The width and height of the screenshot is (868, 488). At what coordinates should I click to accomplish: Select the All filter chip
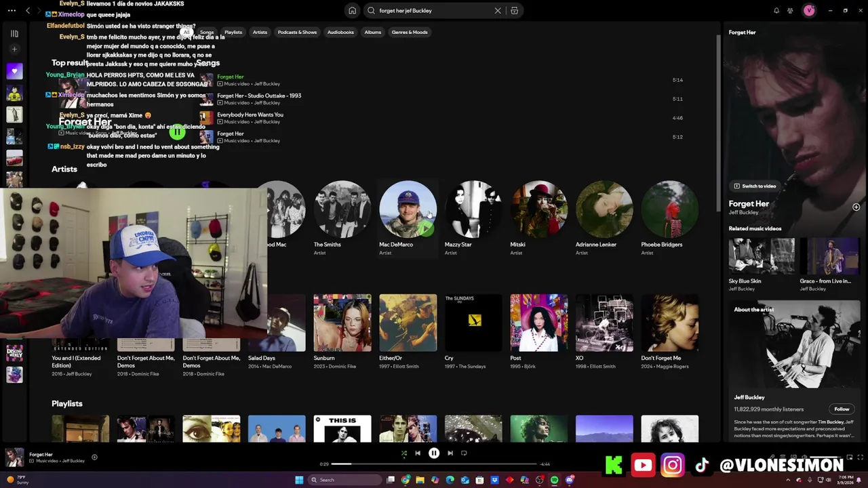point(186,32)
